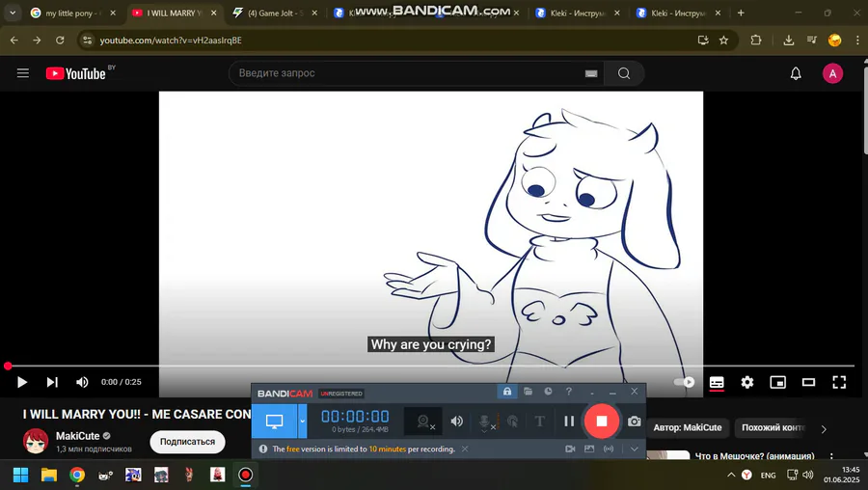Screen dimensions: 868x490
Task: Toggle Bandicam microphone recording
Action: pyautogui.click(x=485, y=422)
